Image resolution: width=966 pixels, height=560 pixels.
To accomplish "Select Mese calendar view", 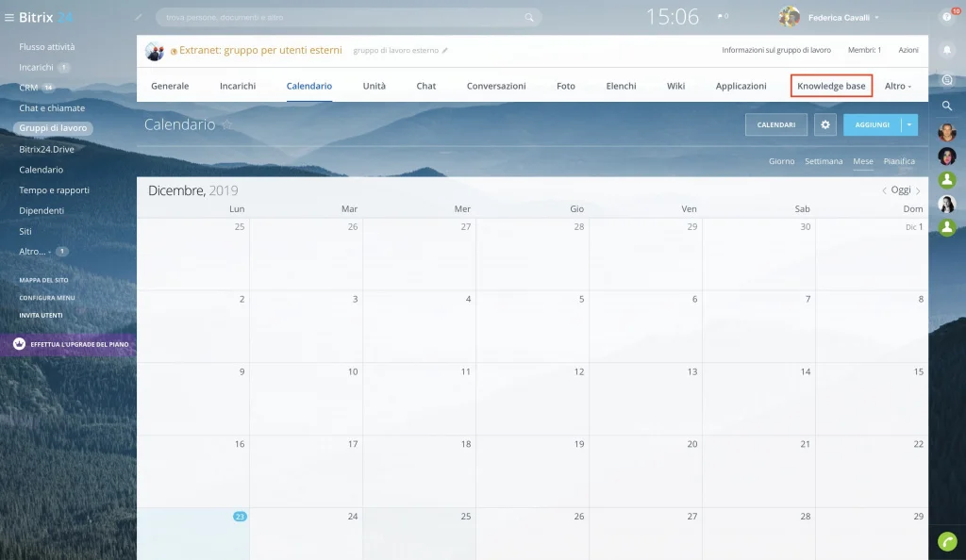I will coord(862,161).
